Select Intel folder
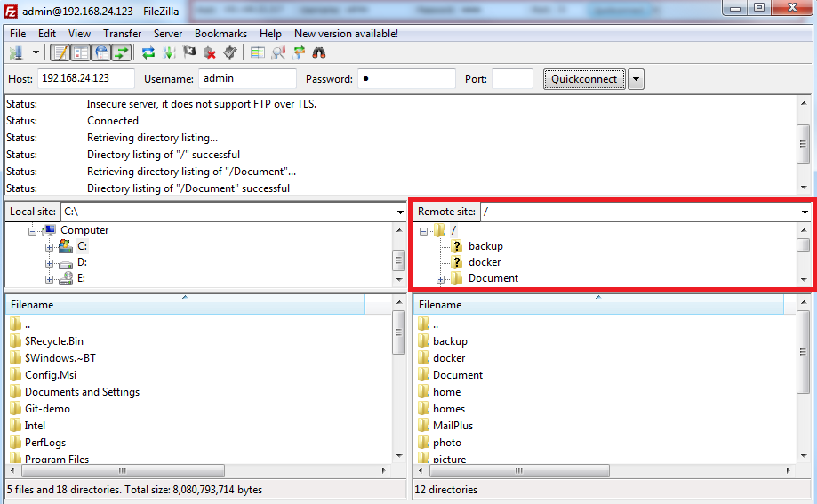The width and height of the screenshot is (817, 504). pos(35,426)
